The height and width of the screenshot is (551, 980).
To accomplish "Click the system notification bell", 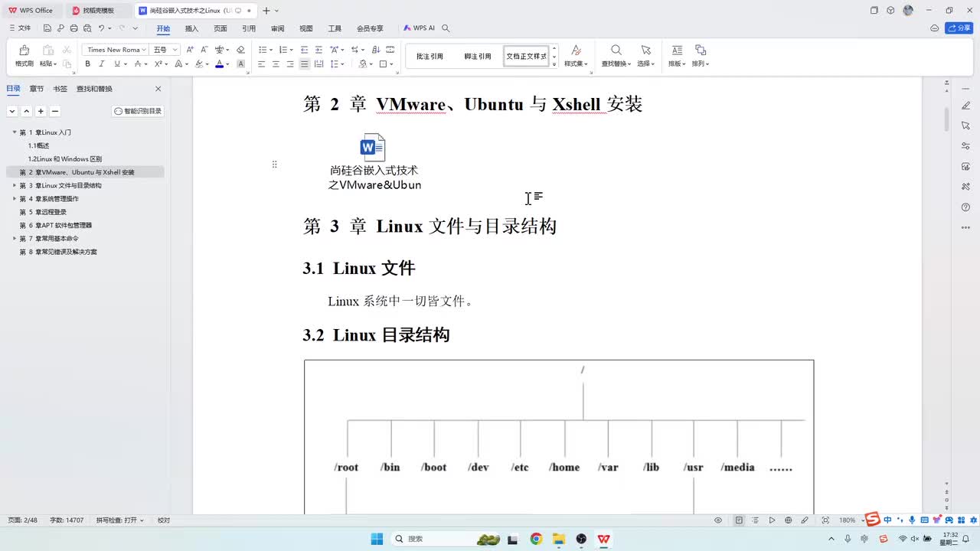I will coord(966,539).
